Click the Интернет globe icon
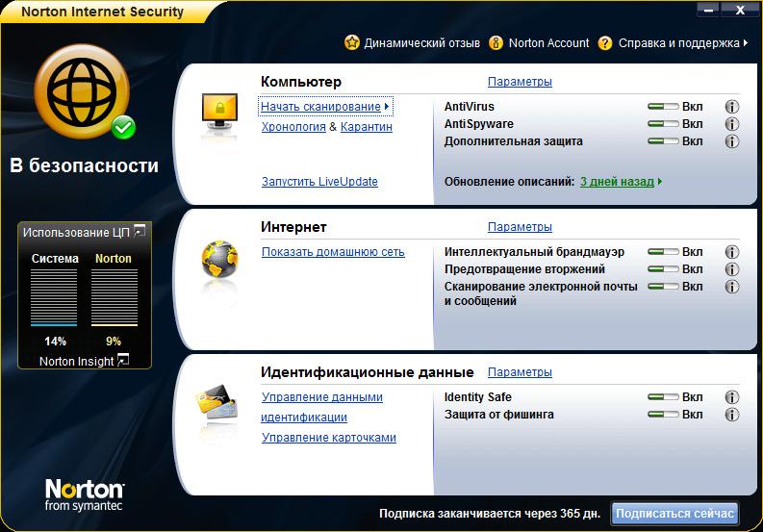The height and width of the screenshot is (532, 763). [x=219, y=259]
